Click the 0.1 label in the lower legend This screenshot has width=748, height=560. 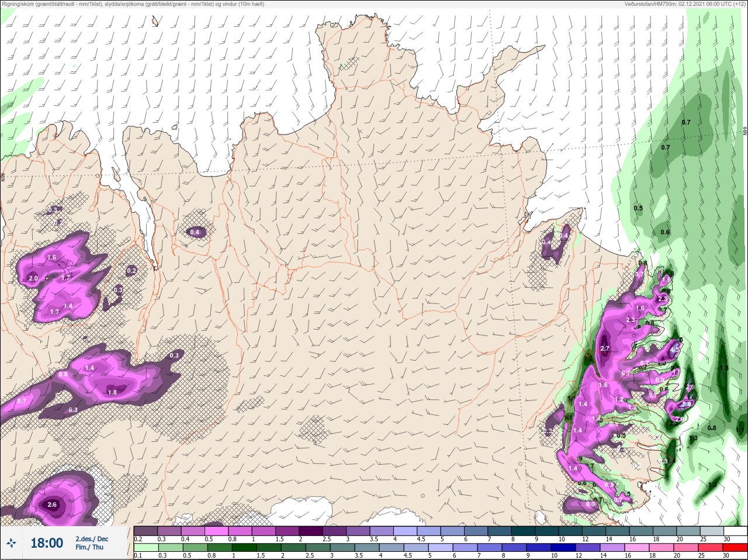[138, 555]
